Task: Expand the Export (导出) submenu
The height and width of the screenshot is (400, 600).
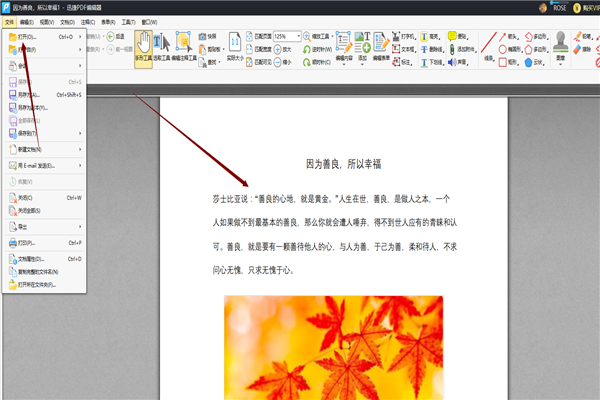Action: (80, 227)
